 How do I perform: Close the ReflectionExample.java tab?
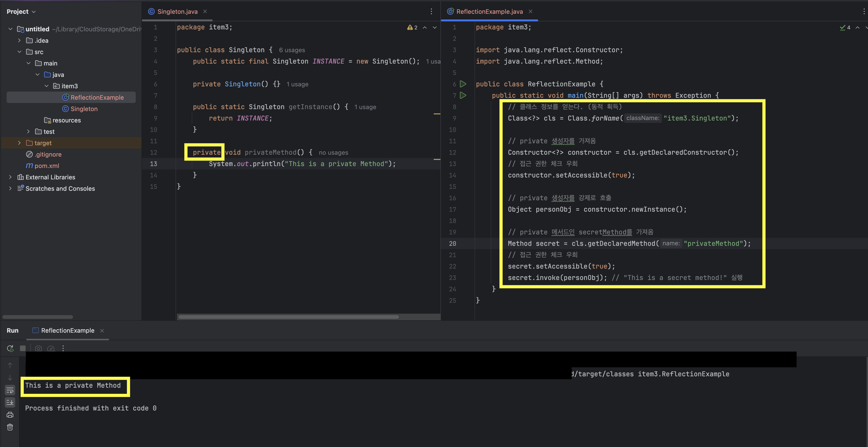530,11
